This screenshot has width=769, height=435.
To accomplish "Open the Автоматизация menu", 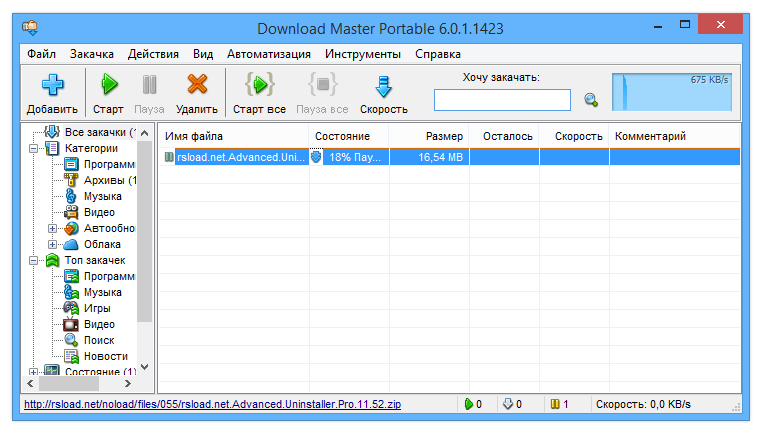I will click(269, 54).
